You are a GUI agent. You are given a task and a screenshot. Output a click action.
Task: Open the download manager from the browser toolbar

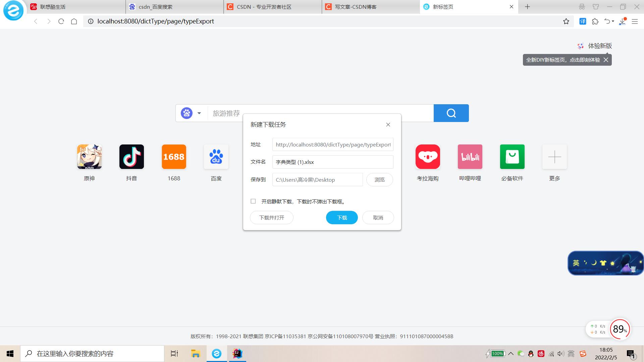coord(623,21)
